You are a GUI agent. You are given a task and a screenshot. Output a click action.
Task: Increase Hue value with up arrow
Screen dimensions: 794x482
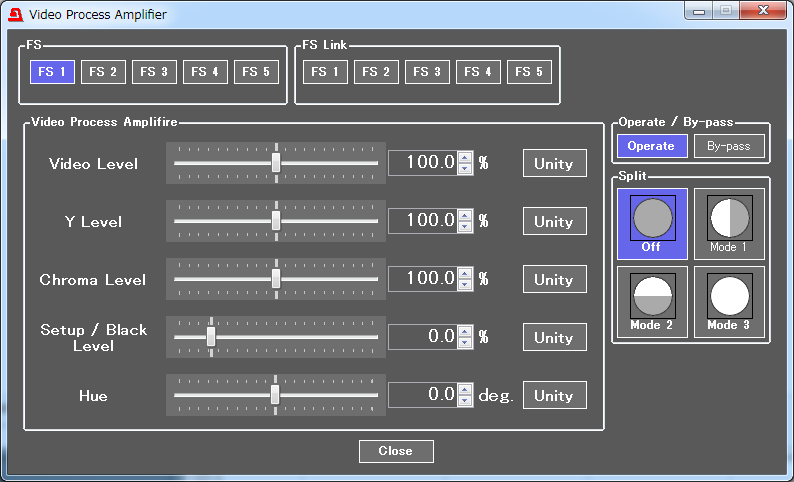coord(464,390)
